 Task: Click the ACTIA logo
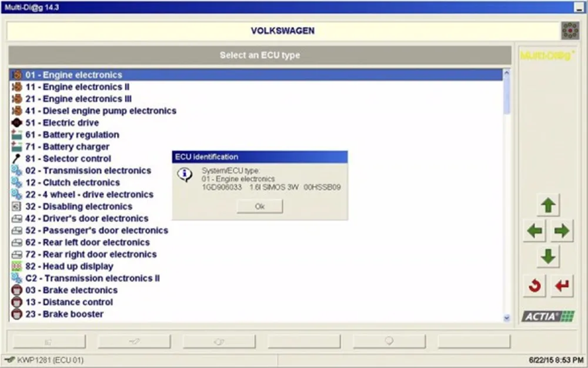pyautogui.click(x=548, y=316)
